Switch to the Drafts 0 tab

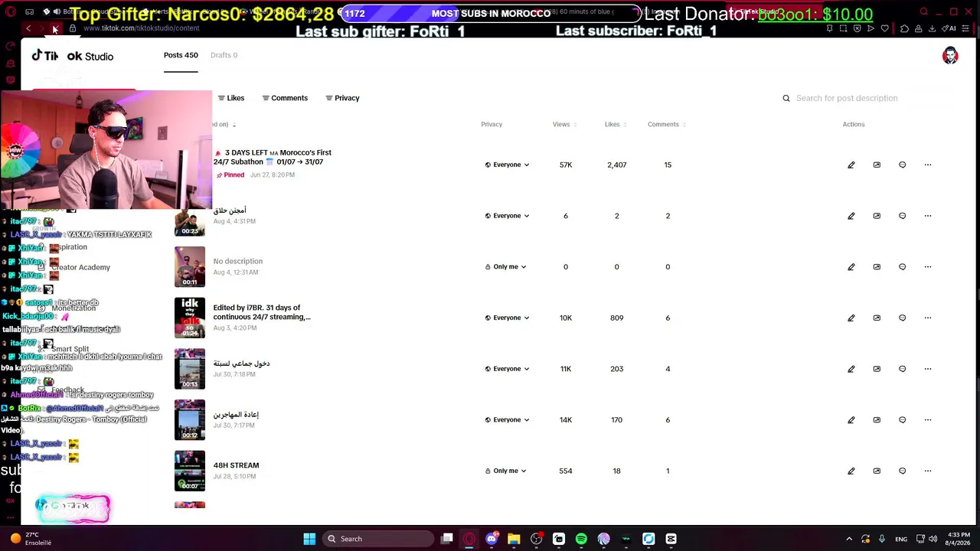pyautogui.click(x=224, y=55)
